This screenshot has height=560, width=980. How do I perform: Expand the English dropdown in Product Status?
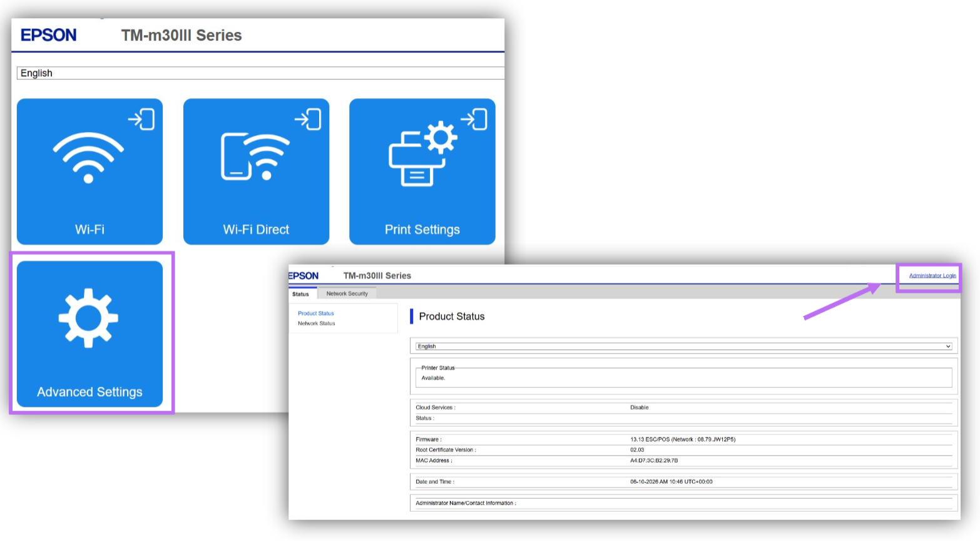point(684,346)
